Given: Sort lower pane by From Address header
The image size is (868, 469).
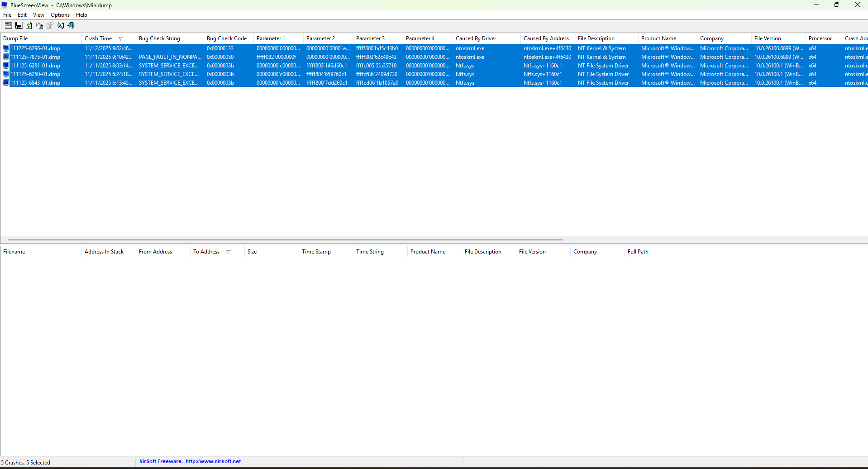Looking at the screenshot, I should 163,252.
